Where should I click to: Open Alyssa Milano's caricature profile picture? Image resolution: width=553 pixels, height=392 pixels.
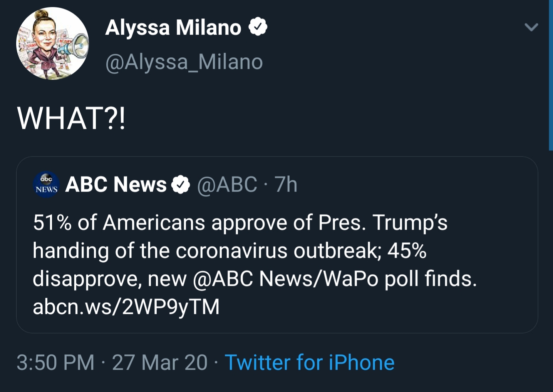click(52, 43)
